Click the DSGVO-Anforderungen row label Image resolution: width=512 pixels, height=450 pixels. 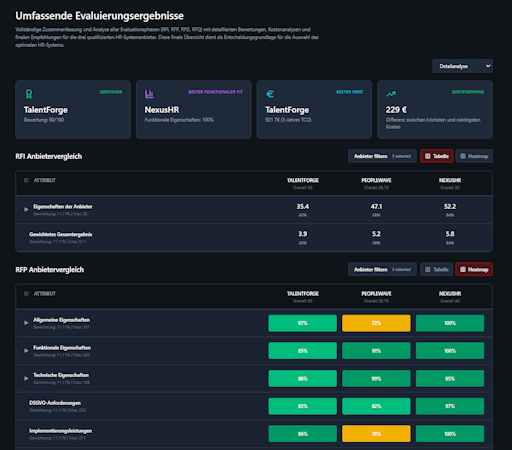(x=55, y=403)
